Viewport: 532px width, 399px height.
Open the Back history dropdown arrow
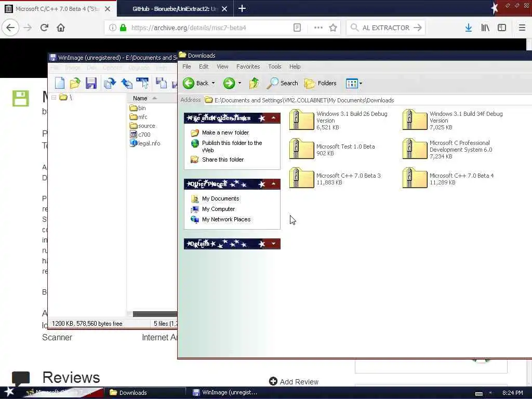pos(214,83)
